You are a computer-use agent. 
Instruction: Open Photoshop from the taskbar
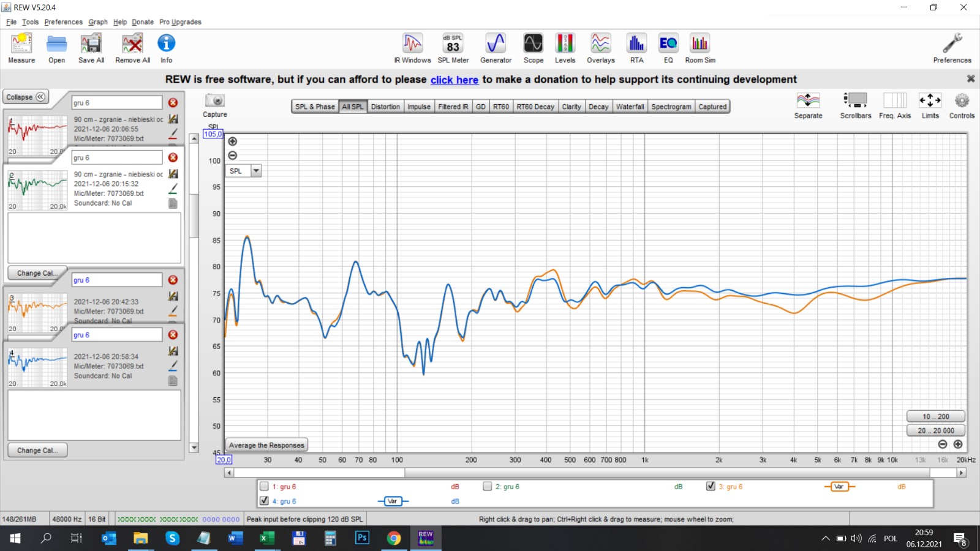(362, 538)
